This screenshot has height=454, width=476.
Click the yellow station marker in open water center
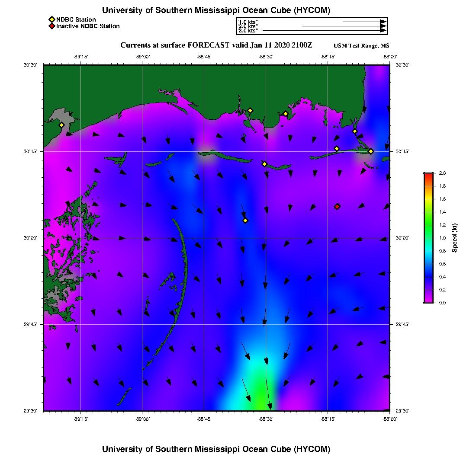[x=245, y=221]
